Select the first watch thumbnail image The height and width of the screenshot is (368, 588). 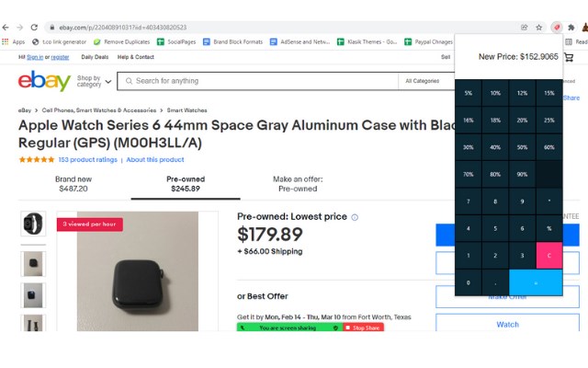[x=33, y=223]
